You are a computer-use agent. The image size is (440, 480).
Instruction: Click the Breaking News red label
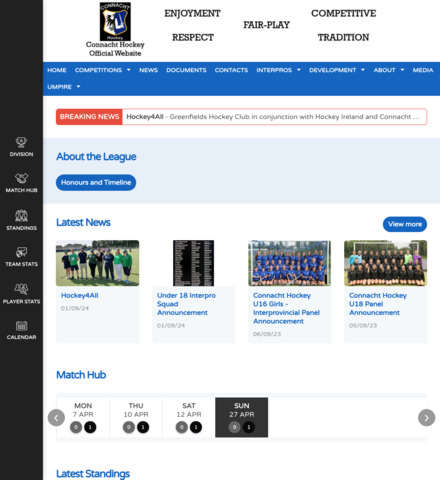(89, 117)
